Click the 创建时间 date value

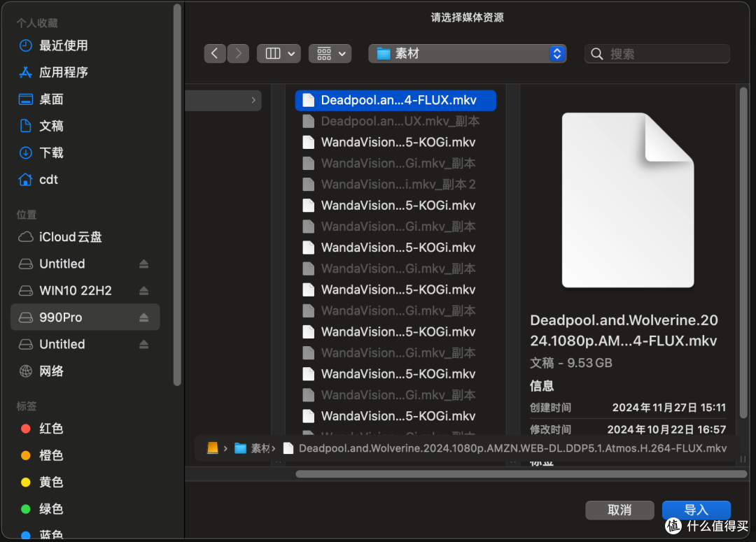[x=668, y=408]
